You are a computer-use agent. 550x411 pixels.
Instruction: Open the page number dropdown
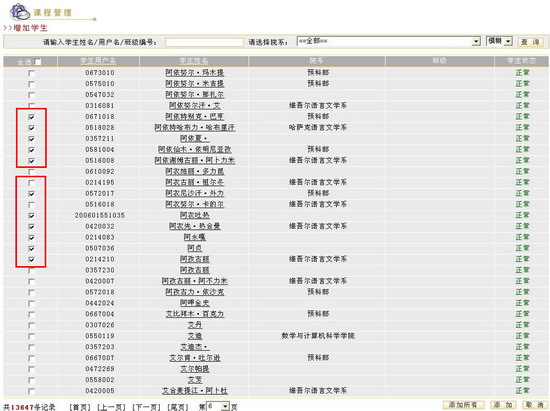pos(218,406)
